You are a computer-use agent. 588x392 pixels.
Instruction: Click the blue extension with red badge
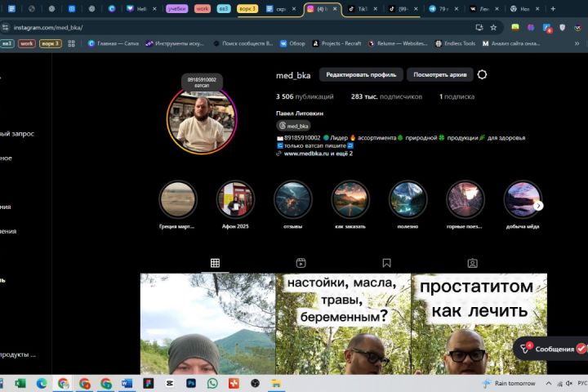[546, 28]
